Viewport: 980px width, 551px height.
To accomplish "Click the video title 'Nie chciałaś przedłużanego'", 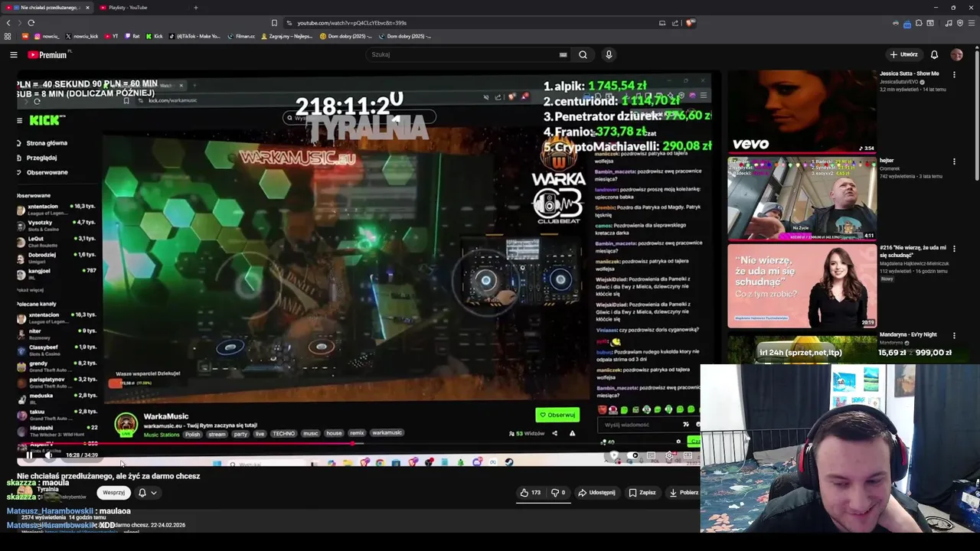I will 108,476.
